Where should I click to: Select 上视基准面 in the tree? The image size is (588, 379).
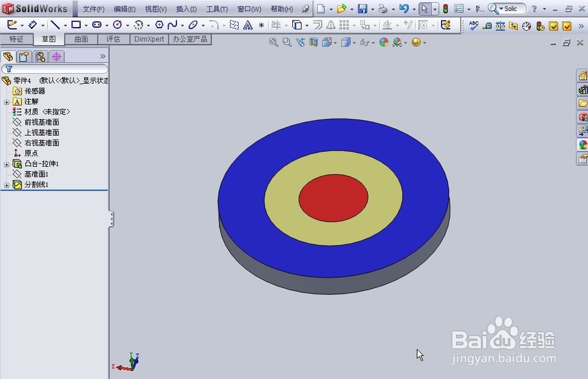pyautogui.click(x=42, y=132)
